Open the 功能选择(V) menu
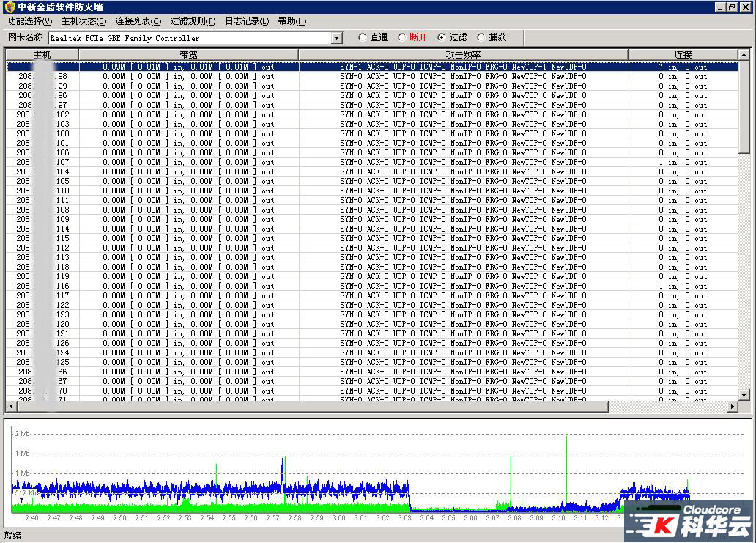The width and height of the screenshot is (756, 543). [x=29, y=21]
